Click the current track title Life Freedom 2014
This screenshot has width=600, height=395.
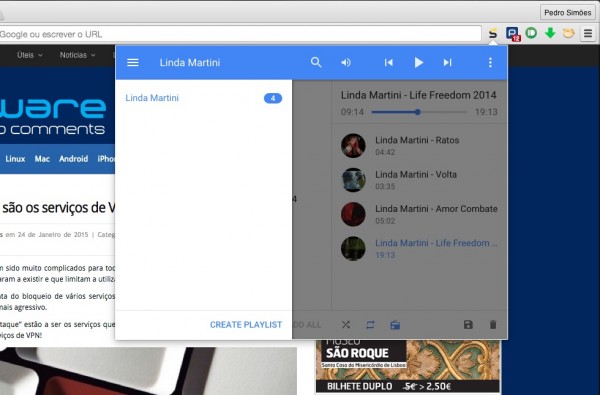419,95
